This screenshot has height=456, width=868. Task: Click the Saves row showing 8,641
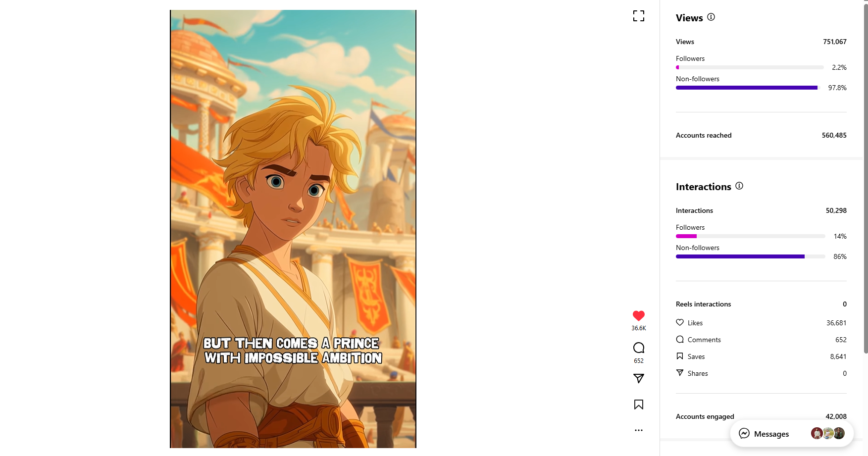coord(761,356)
